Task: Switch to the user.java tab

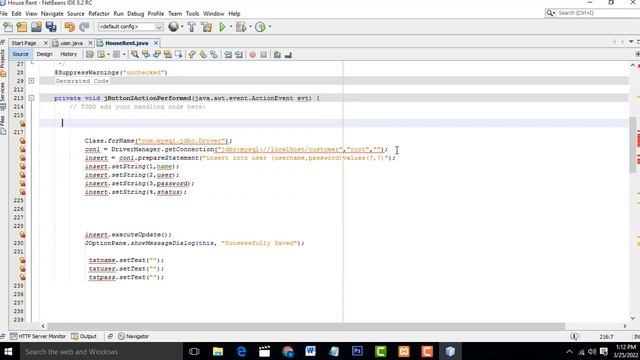Action: pyautogui.click(x=72, y=43)
